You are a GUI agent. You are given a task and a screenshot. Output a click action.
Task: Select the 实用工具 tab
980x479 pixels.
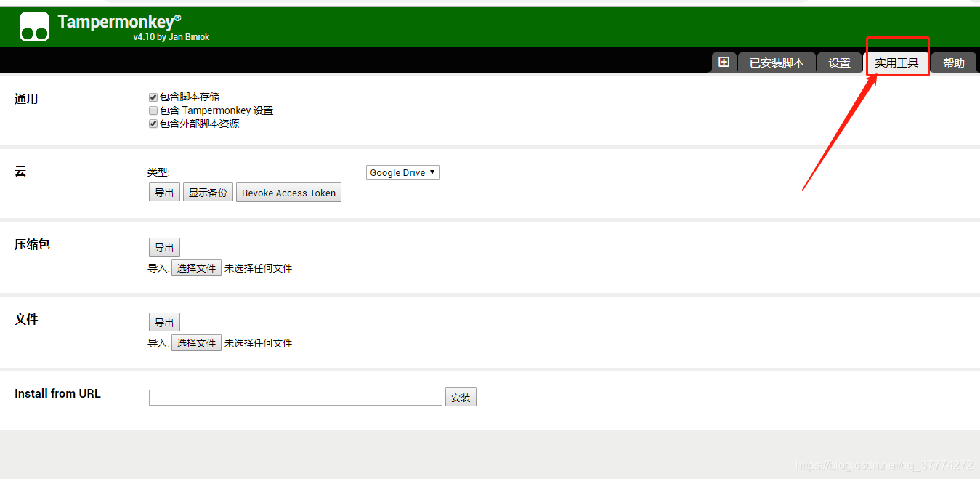coord(896,63)
